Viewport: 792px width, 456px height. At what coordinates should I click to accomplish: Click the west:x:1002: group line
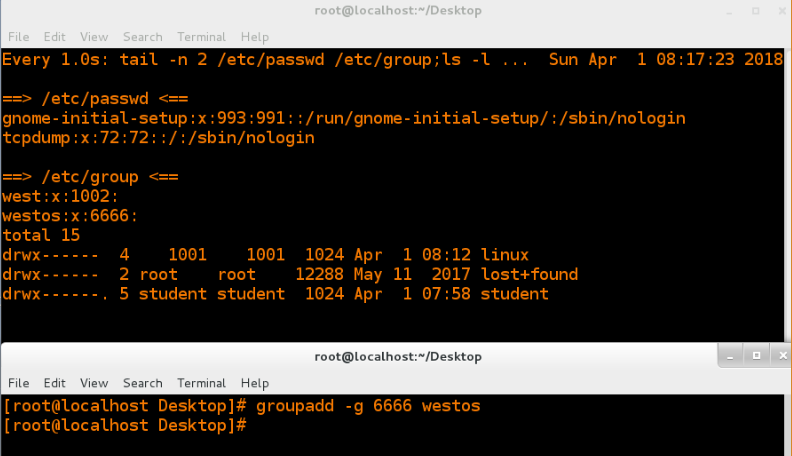pos(60,196)
